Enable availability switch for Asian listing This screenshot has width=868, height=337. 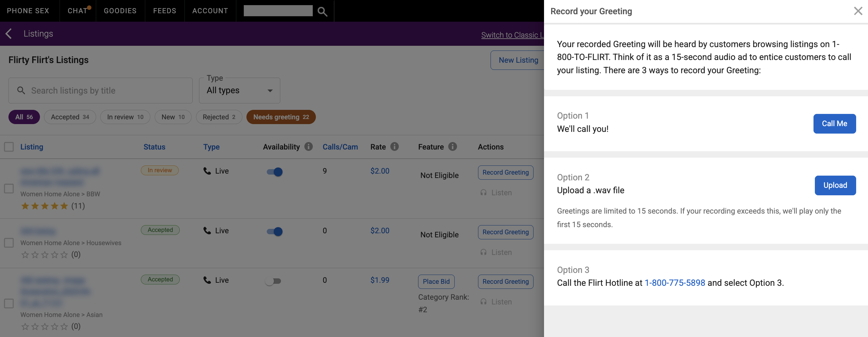pyautogui.click(x=273, y=281)
